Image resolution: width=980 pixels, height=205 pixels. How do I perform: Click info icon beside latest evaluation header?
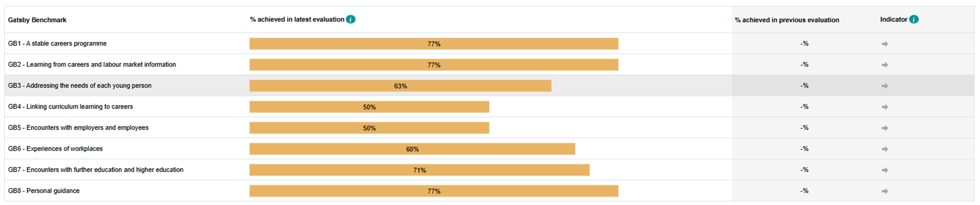pyautogui.click(x=350, y=20)
